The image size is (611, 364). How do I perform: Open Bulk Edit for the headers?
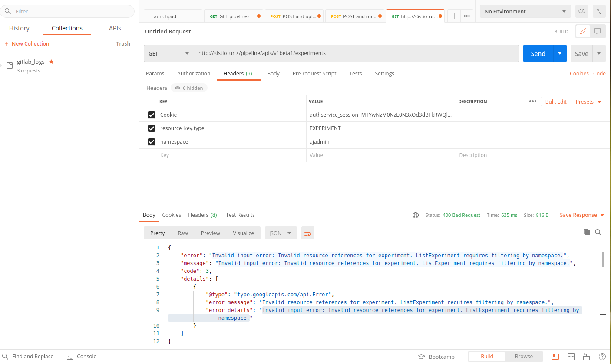point(556,102)
